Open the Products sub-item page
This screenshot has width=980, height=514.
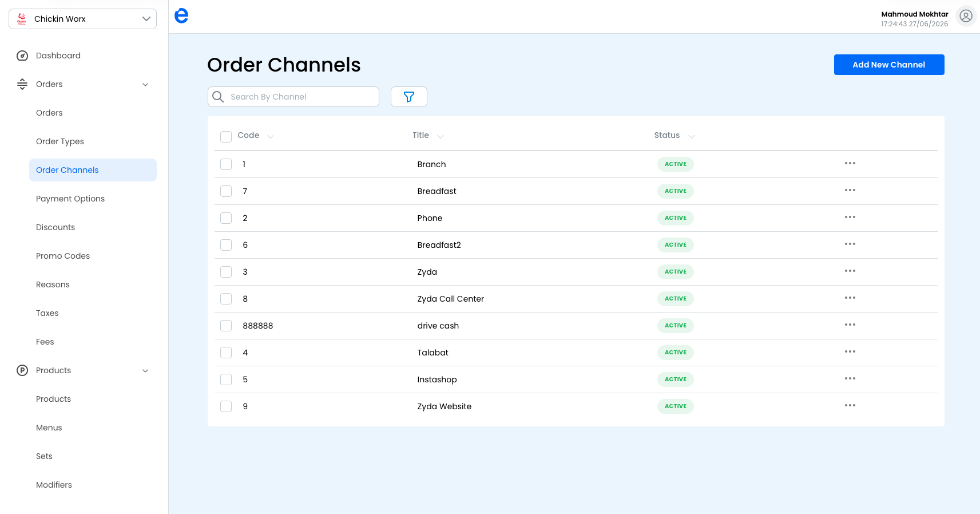coord(54,399)
